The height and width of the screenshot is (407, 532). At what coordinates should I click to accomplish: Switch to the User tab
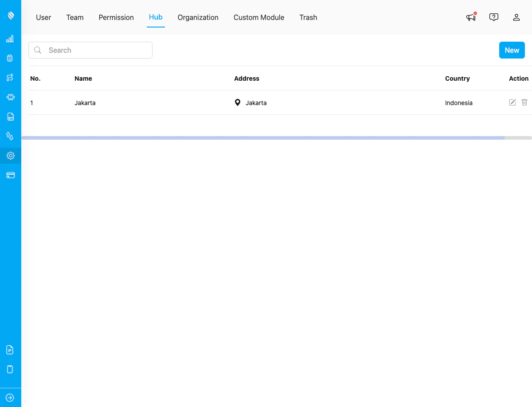[x=43, y=17]
